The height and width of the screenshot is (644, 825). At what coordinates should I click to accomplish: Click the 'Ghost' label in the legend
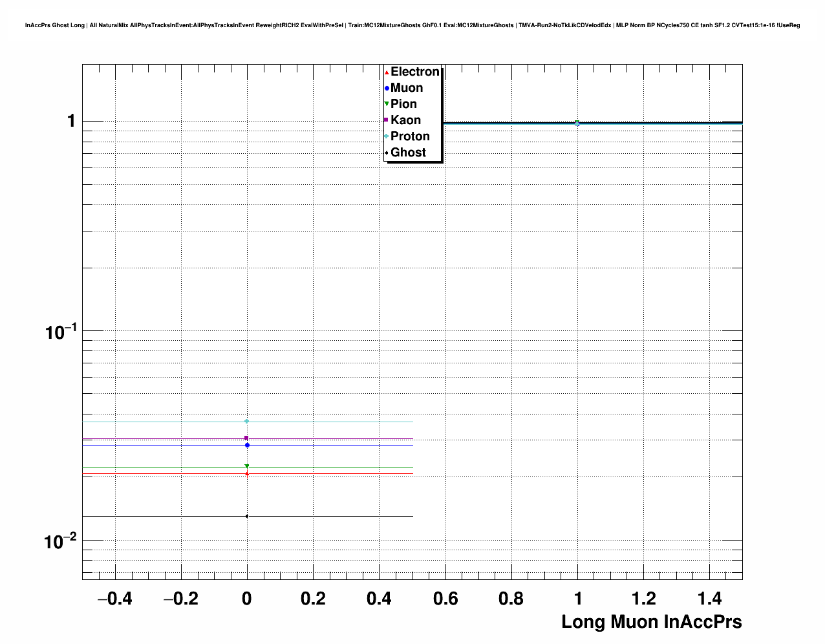point(408,153)
